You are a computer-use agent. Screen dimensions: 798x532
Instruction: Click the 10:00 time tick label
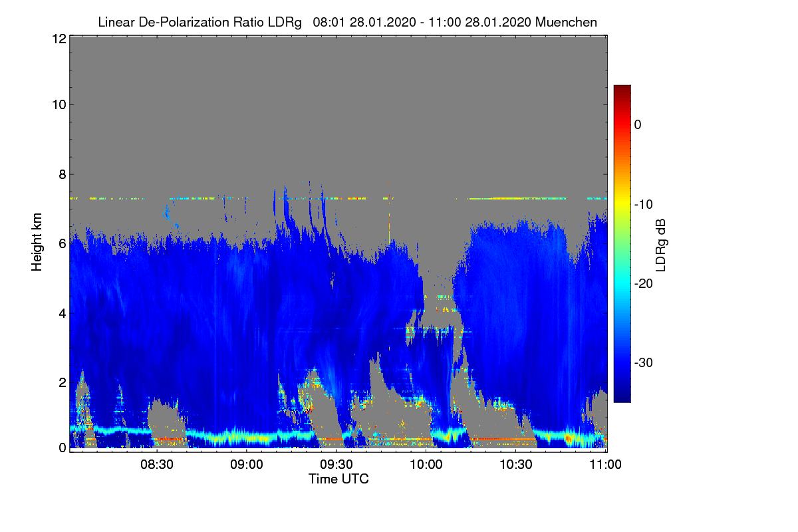pos(426,464)
